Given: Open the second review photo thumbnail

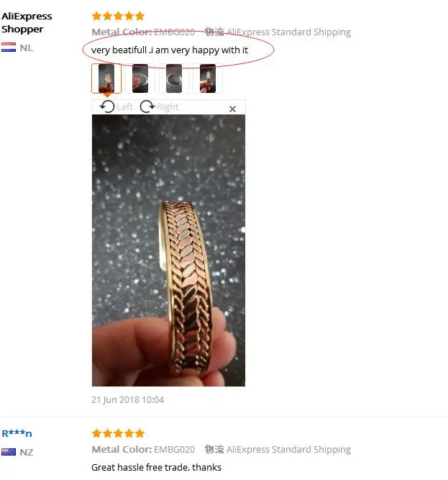Looking at the screenshot, I should pos(140,78).
